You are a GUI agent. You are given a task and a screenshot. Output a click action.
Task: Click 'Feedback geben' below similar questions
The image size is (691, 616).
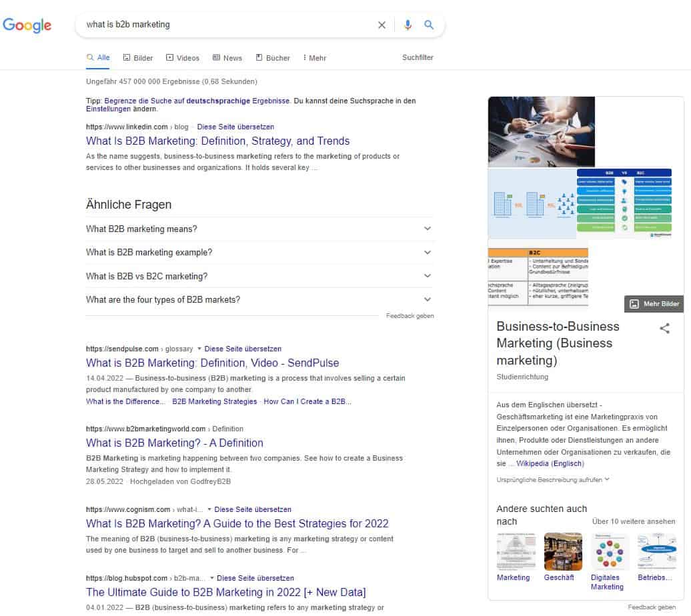pyautogui.click(x=410, y=316)
